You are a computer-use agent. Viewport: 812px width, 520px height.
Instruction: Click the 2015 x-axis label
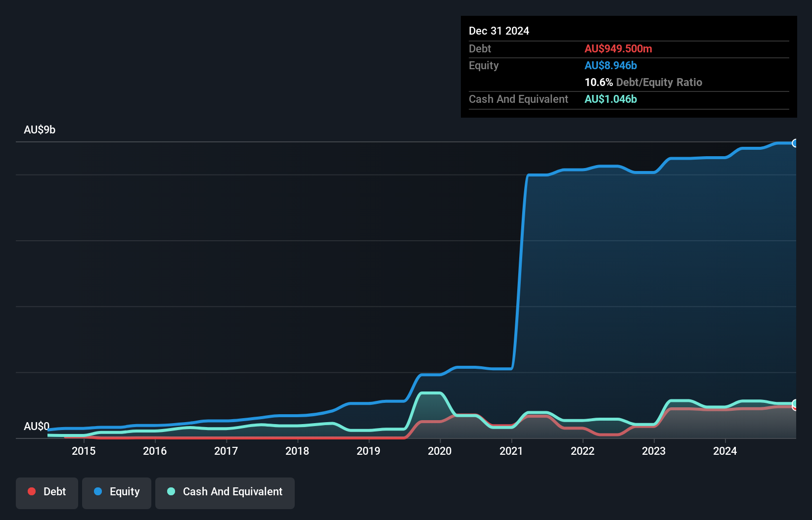pyautogui.click(x=84, y=451)
